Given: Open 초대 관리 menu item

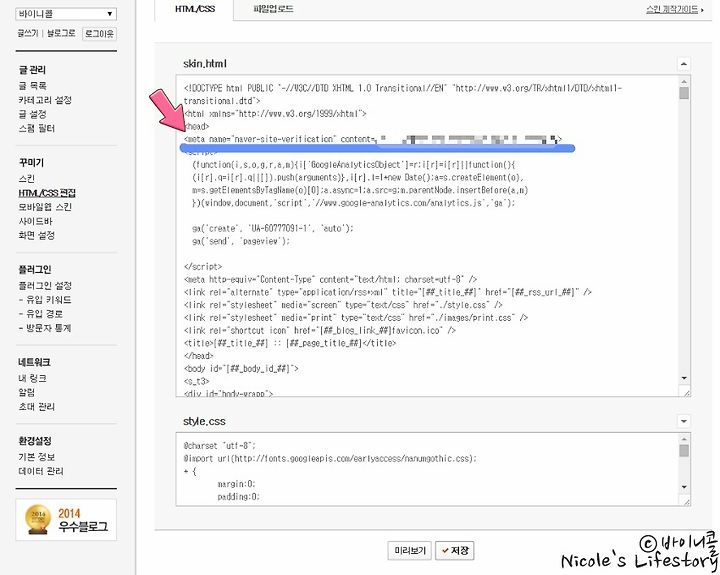Looking at the screenshot, I should 36,407.
